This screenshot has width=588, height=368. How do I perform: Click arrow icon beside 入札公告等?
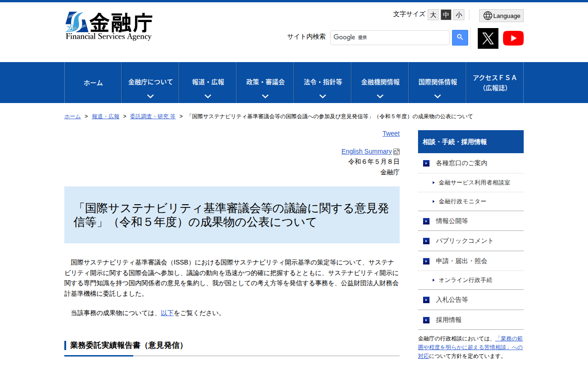pyautogui.click(x=426, y=300)
